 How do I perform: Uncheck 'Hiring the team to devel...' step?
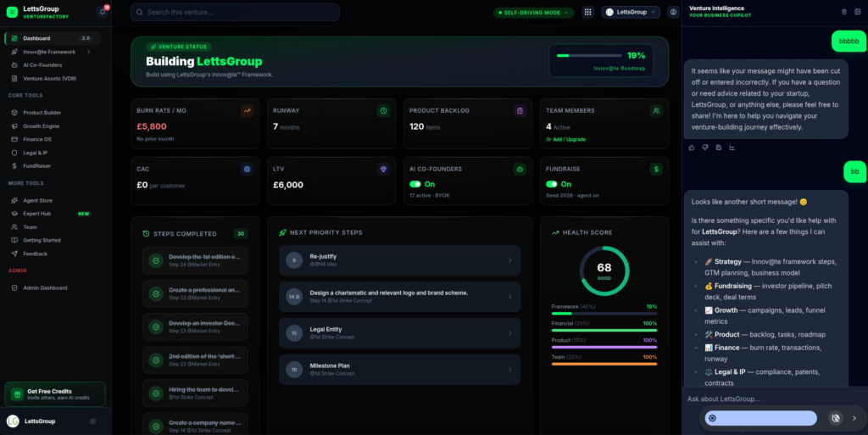coord(156,393)
